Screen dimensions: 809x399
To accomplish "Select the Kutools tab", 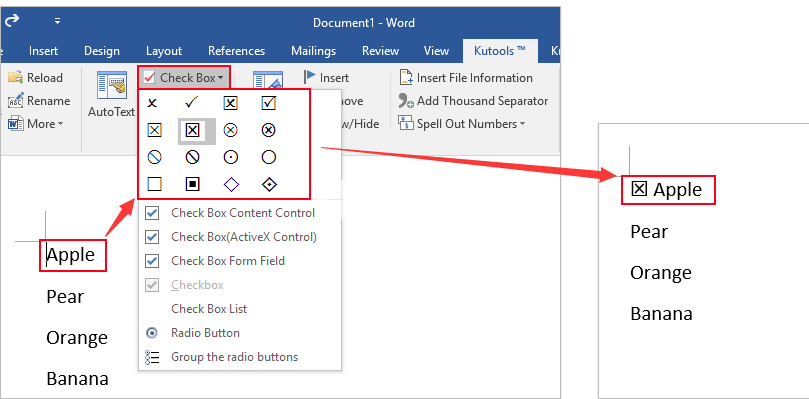I will pos(500,51).
